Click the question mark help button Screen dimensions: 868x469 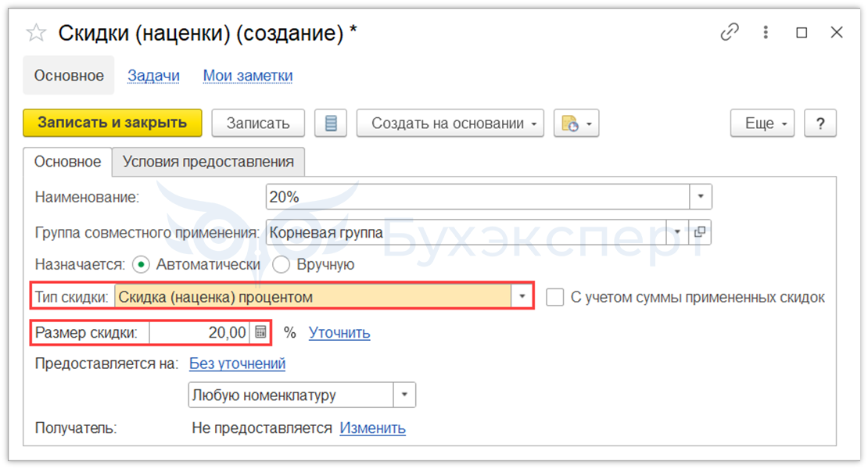(x=820, y=124)
